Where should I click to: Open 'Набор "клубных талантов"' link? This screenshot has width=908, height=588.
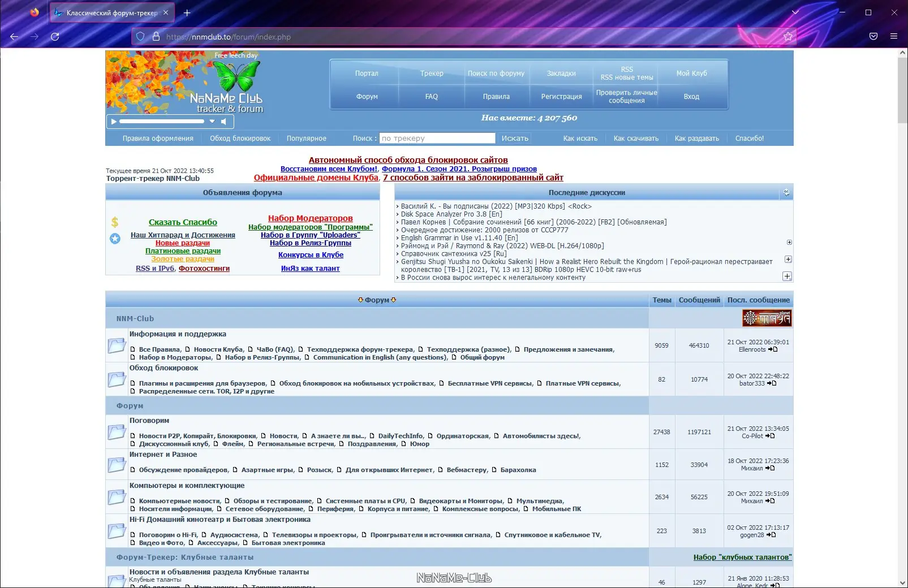click(x=742, y=557)
